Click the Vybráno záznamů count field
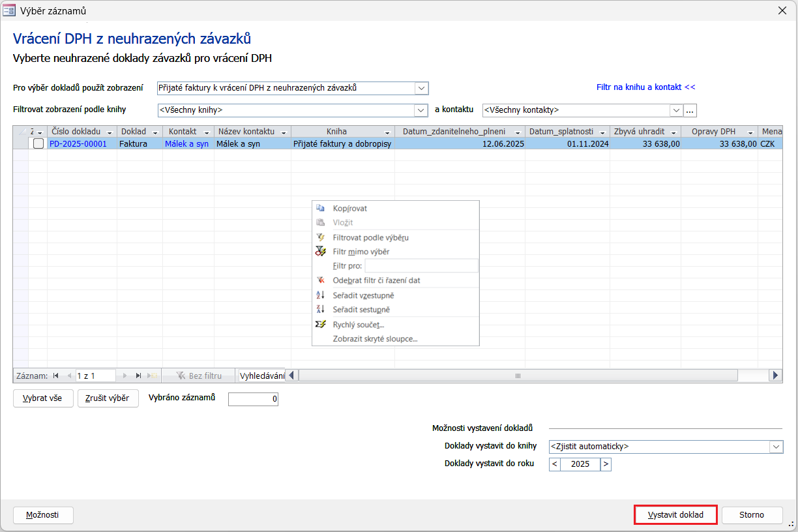 point(253,399)
